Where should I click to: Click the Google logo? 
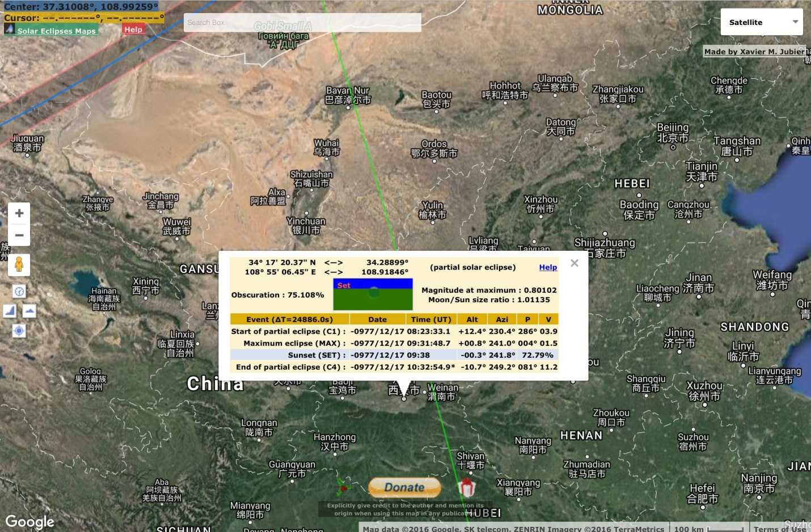29,522
